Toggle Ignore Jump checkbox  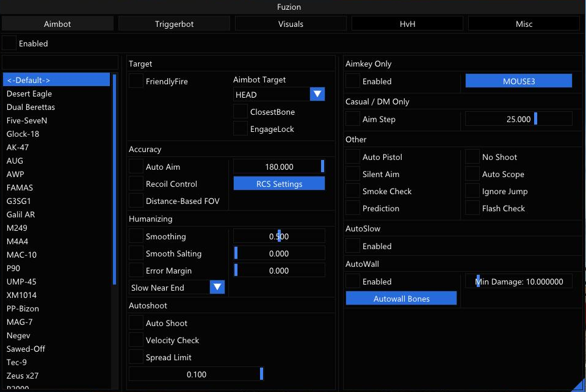[x=472, y=191]
